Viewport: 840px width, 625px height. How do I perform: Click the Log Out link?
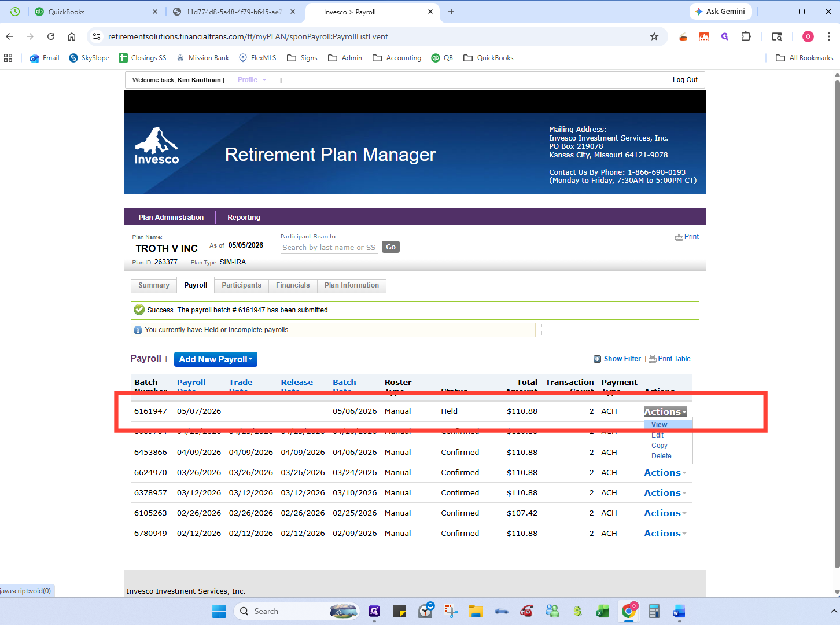(x=685, y=80)
